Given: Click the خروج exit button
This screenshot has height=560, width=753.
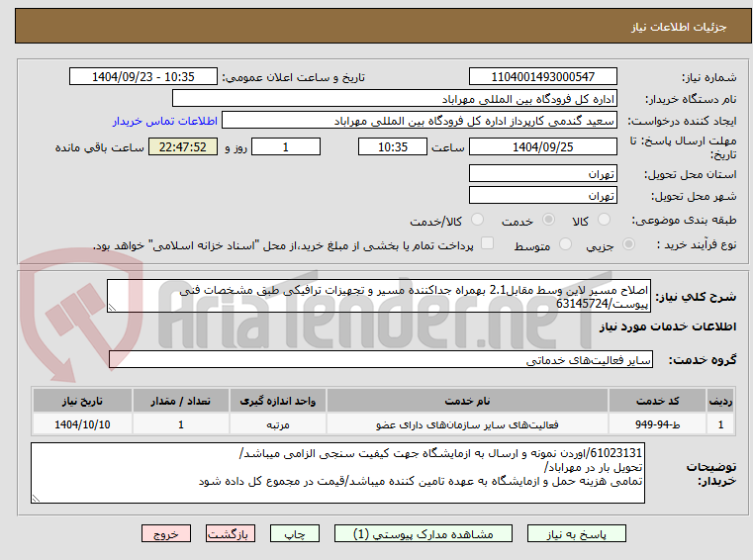Looking at the screenshot, I should coord(165,534).
